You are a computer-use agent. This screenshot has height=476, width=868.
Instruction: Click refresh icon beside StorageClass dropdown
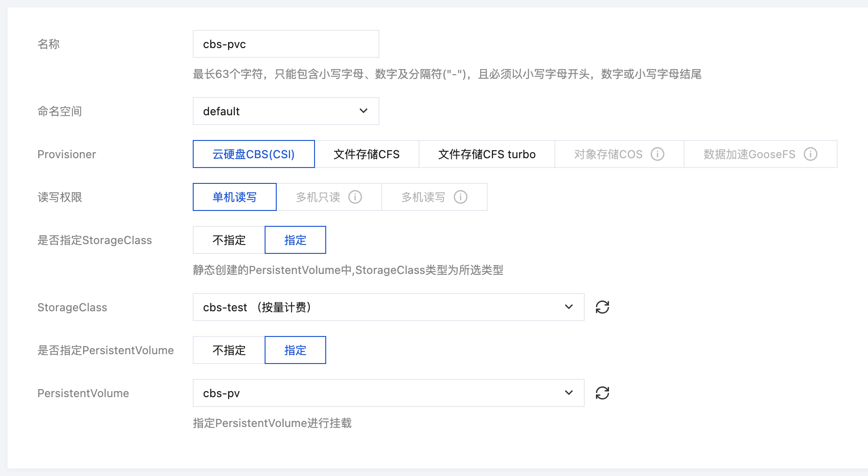[602, 307]
